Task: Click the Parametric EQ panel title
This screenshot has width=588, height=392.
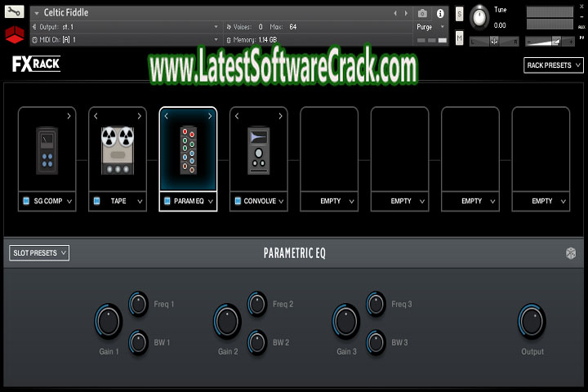Action: [294, 253]
